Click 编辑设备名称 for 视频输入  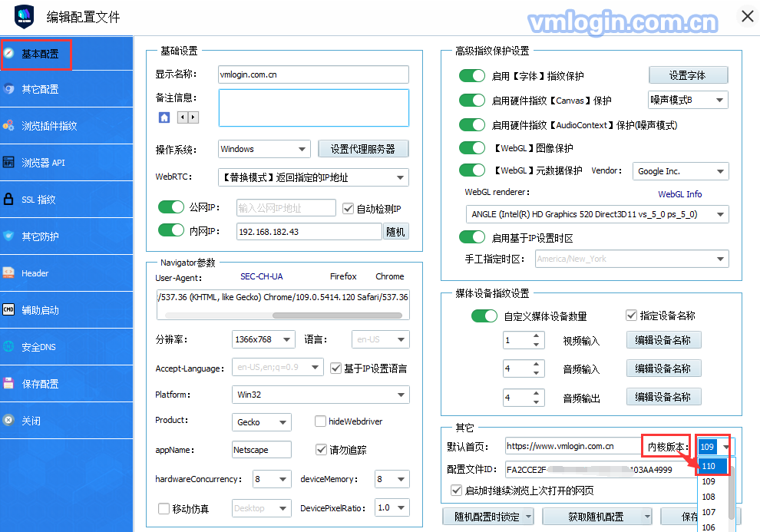coord(663,340)
